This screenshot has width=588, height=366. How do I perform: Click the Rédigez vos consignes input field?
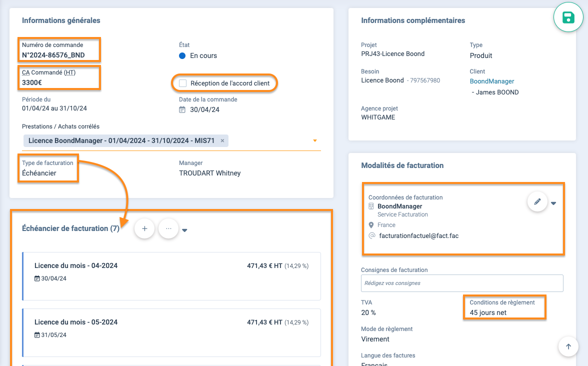click(461, 283)
